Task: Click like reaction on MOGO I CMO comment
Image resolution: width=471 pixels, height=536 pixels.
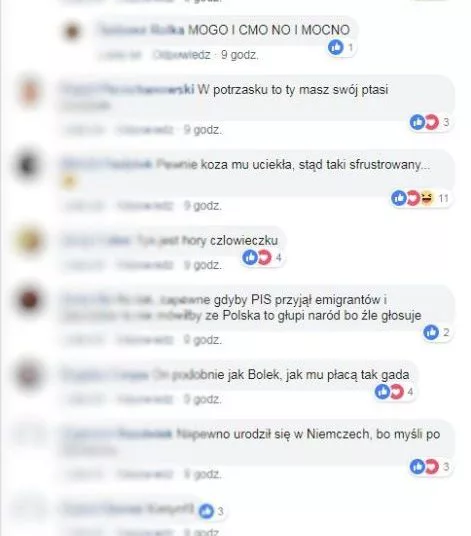Action: (336, 47)
